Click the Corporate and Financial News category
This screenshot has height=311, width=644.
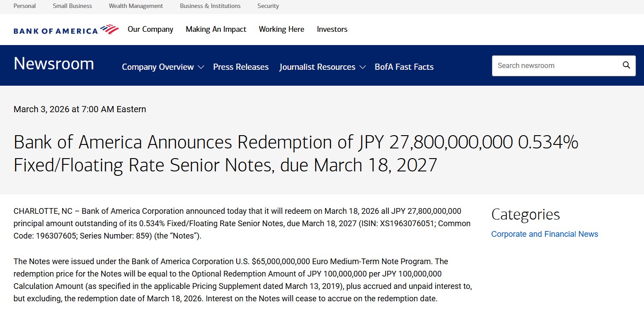click(544, 234)
